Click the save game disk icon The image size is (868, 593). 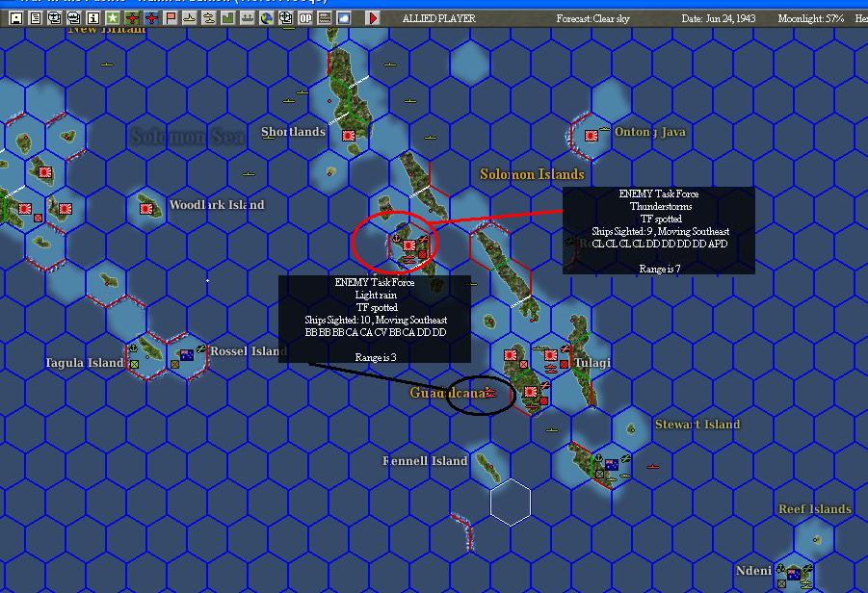(x=16, y=18)
